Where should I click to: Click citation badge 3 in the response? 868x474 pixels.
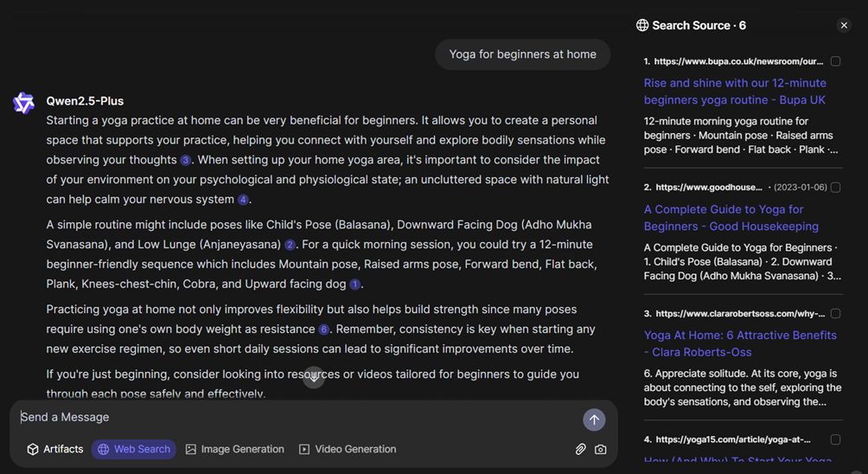pos(185,160)
